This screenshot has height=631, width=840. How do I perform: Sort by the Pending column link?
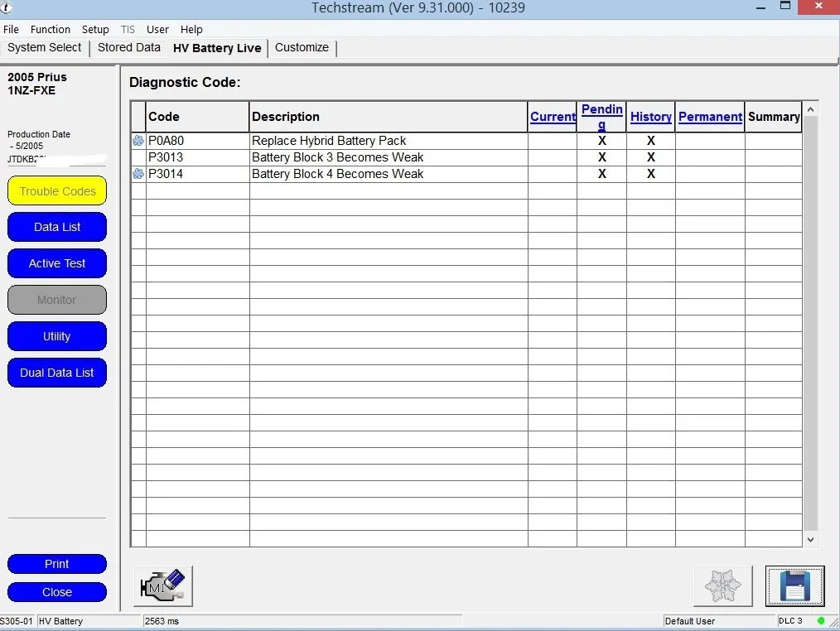point(602,117)
